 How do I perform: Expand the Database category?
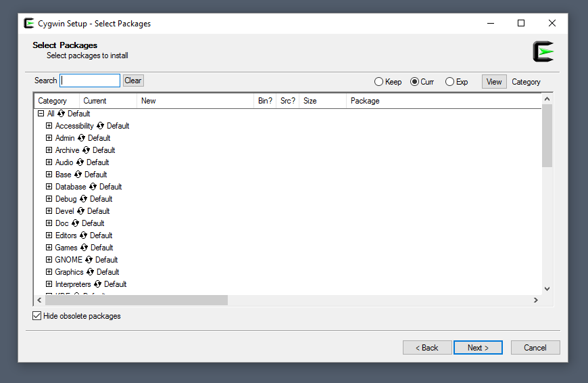[49, 186]
